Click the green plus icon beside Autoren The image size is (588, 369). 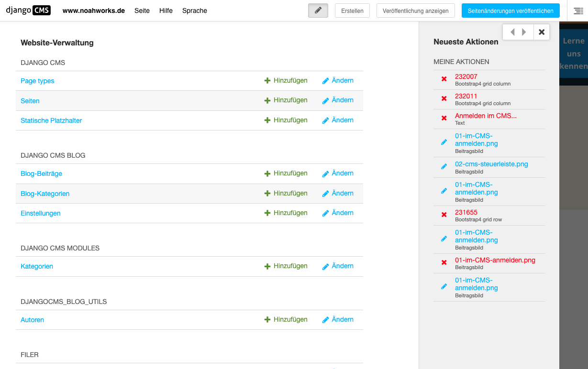pyautogui.click(x=268, y=319)
